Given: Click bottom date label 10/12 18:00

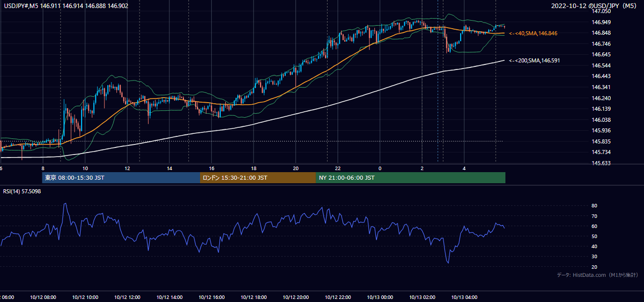Looking at the screenshot, I should [253, 297].
